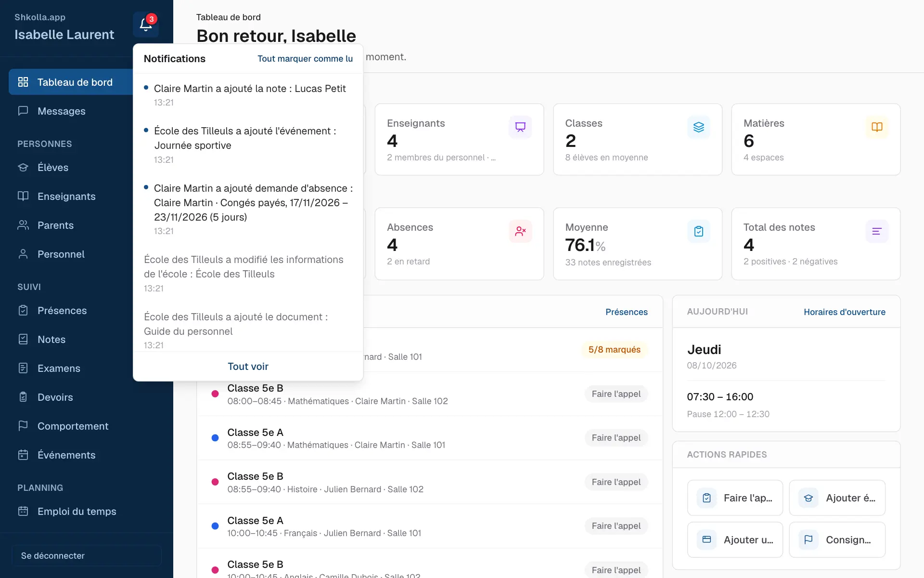
Task: Click the Comportement flag icon
Action: coord(23,426)
